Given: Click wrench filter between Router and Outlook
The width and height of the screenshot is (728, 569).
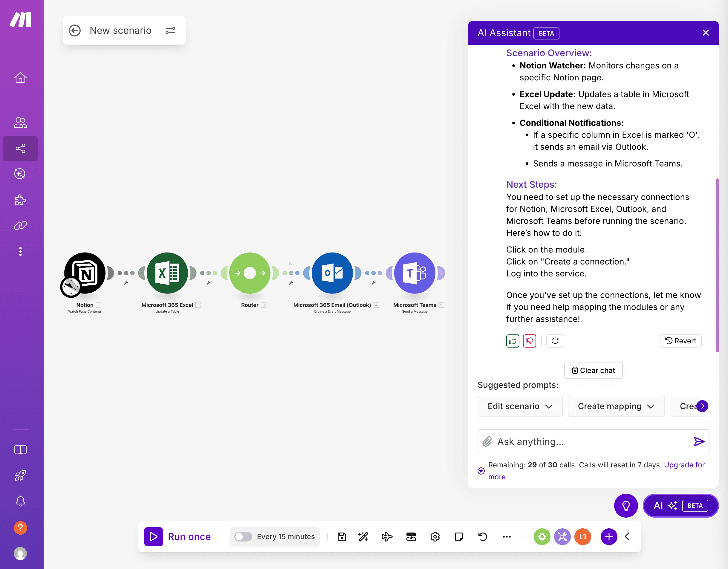Looking at the screenshot, I should click(291, 283).
